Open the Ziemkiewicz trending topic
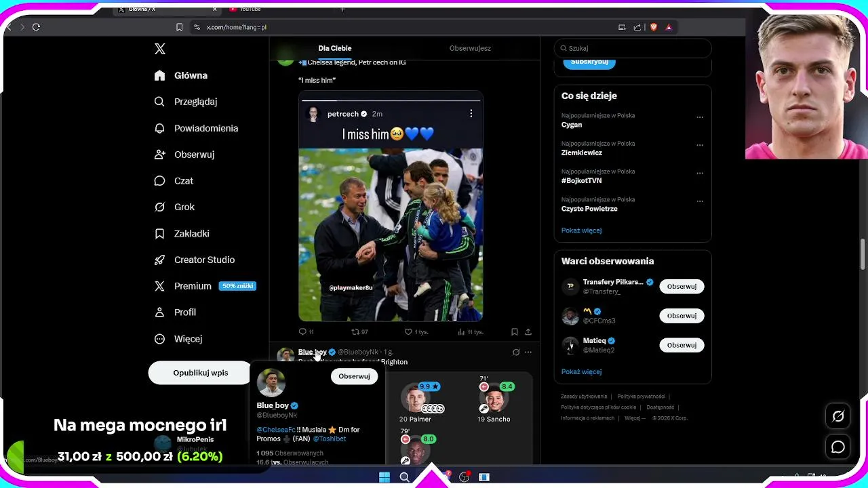Screen dimensions: 868x488 582,152
